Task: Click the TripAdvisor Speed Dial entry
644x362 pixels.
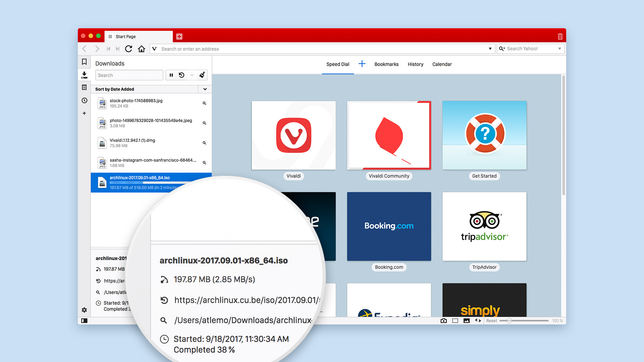Action: [x=484, y=226]
